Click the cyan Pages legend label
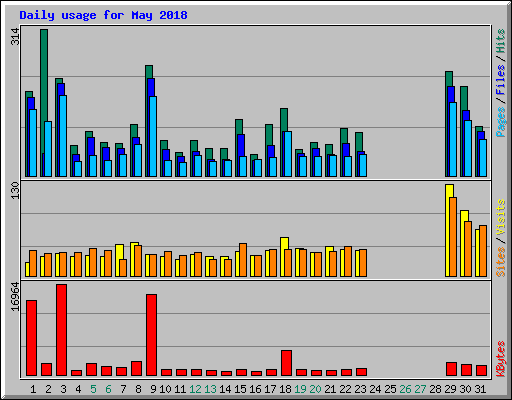 pos(500,122)
